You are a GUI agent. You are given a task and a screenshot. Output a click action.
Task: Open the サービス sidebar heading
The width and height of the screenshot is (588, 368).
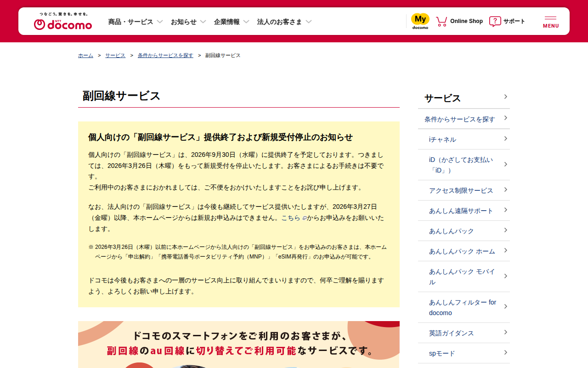click(x=464, y=98)
